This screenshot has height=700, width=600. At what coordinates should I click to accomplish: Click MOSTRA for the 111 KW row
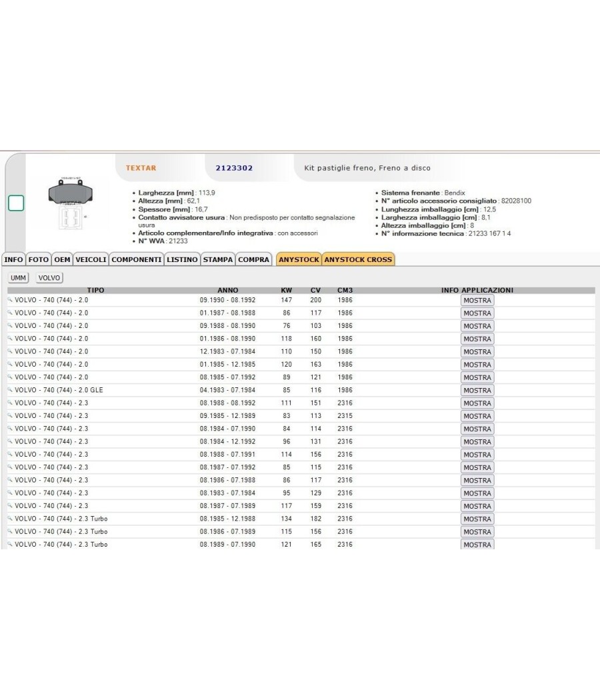point(477,403)
